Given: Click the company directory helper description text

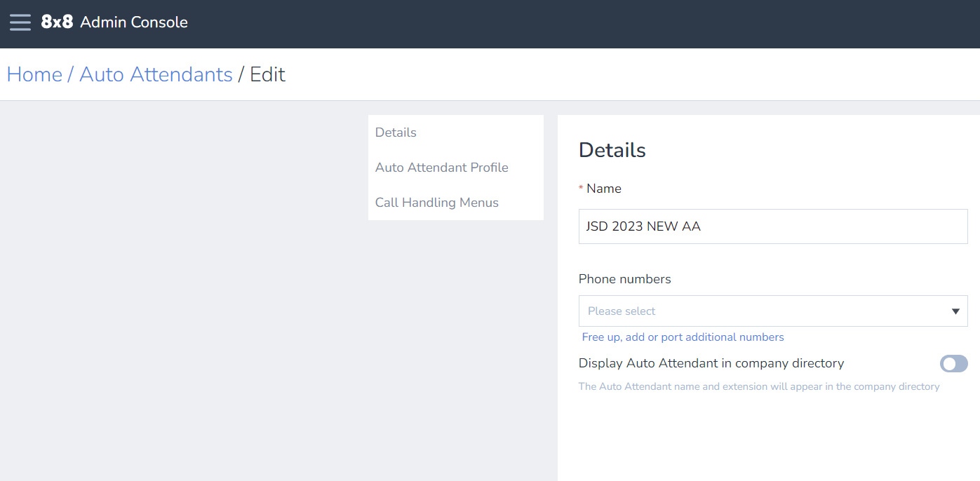Looking at the screenshot, I should point(758,386).
